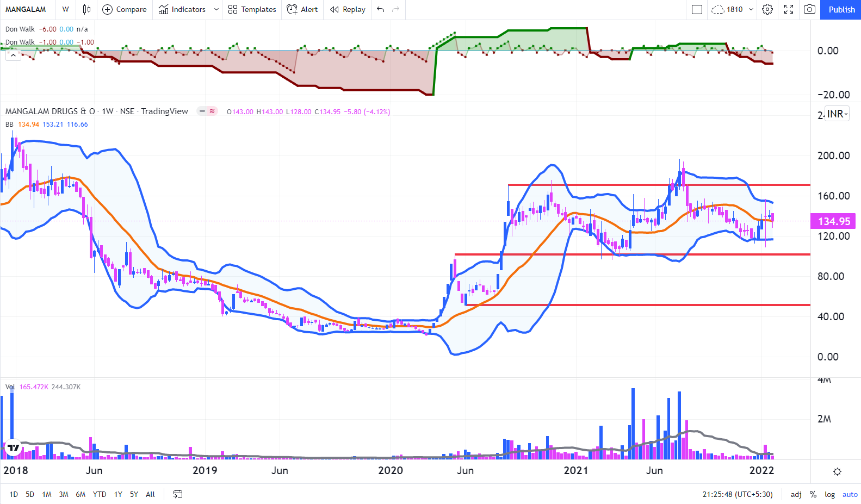The image size is (861, 504).
Task: Set range to 1D
Action: (14, 494)
